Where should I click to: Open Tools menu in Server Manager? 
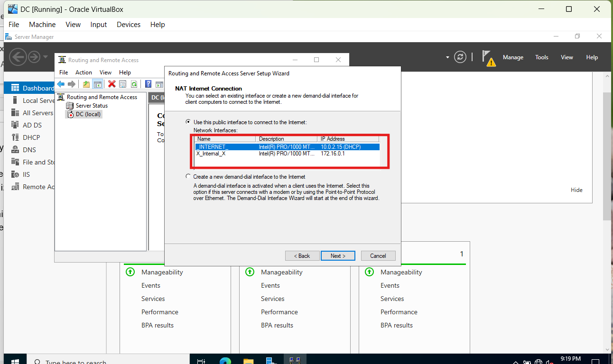pyautogui.click(x=542, y=57)
